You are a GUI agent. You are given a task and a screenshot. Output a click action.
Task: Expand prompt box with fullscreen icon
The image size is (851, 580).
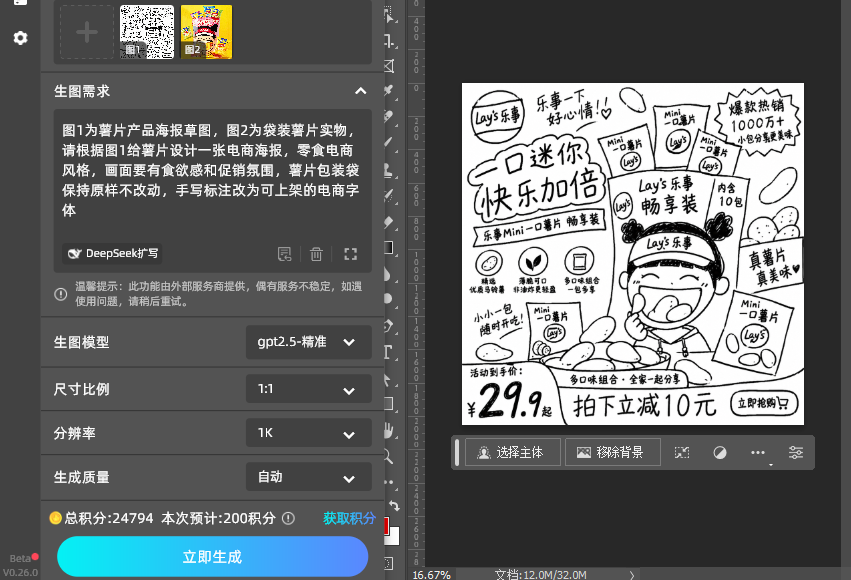[x=351, y=254]
